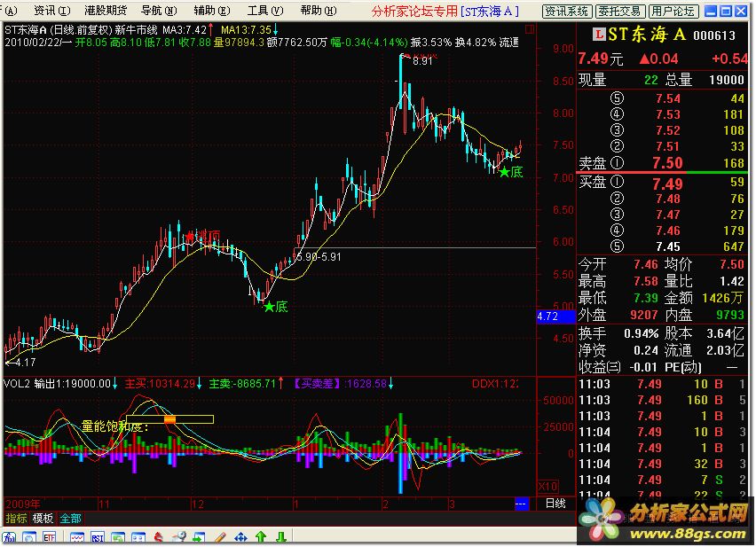Click the 委托交易 button

619,11
